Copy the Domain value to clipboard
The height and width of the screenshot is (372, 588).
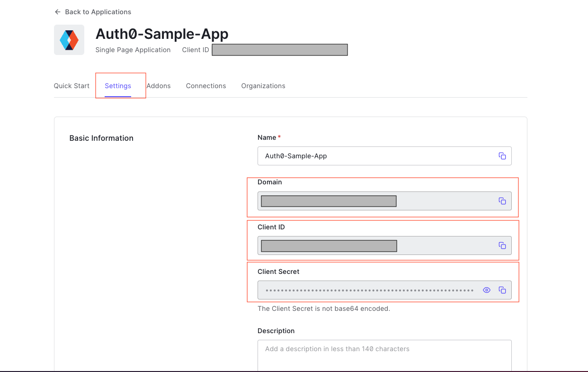pyautogui.click(x=502, y=200)
